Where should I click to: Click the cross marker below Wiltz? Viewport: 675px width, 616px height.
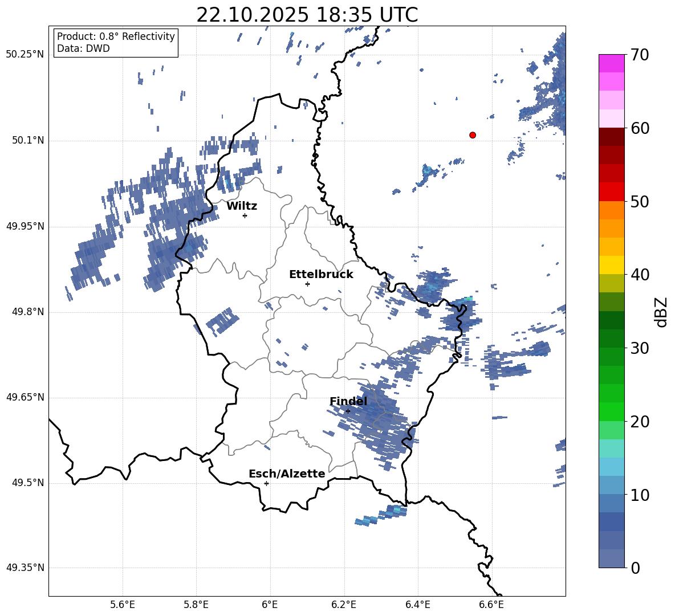[245, 215]
